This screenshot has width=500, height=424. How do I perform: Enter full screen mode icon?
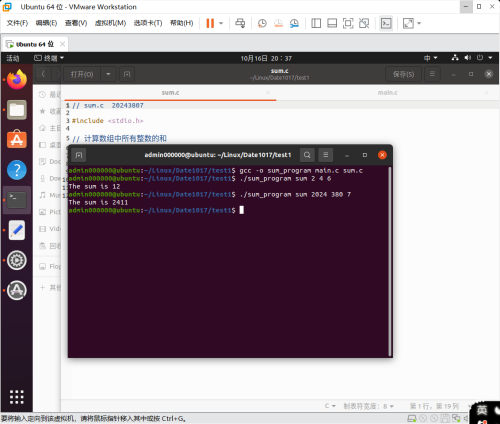click(x=348, y=23)
